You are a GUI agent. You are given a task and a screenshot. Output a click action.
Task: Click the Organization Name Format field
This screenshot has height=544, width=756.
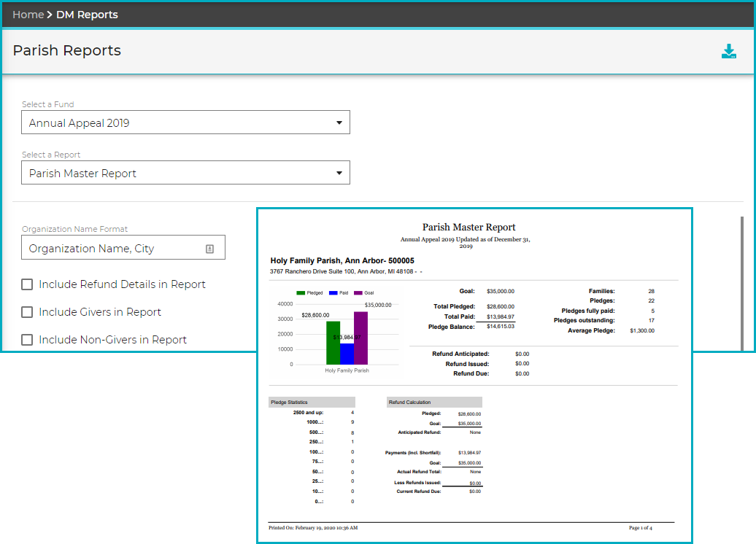pyautogui.click(x=123, y=247)
